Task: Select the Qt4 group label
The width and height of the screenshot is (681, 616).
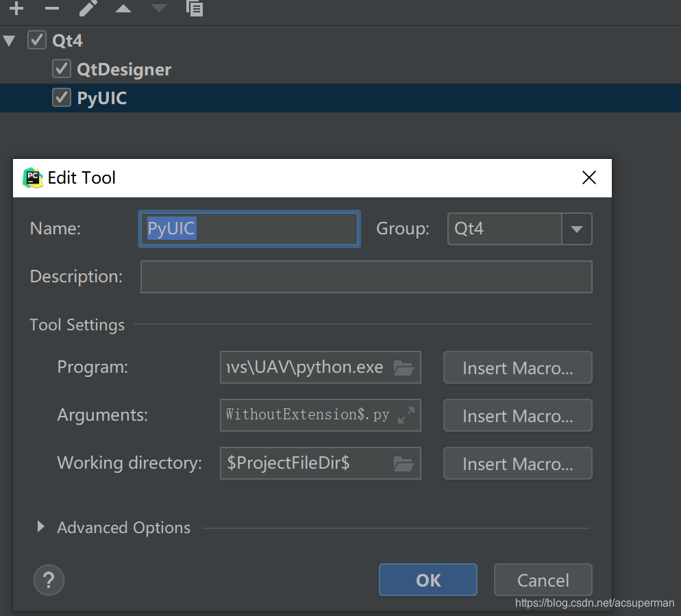Action: 67,40
